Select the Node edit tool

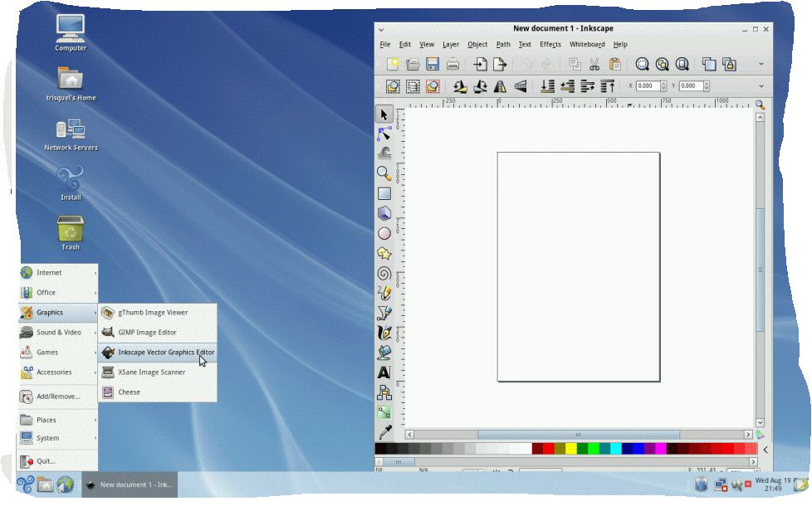[x=384, y=134]
